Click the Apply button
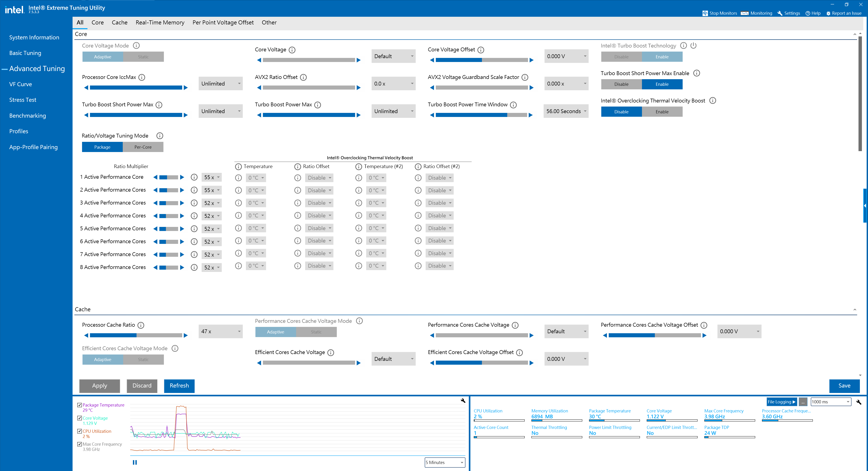 point(99,386)
